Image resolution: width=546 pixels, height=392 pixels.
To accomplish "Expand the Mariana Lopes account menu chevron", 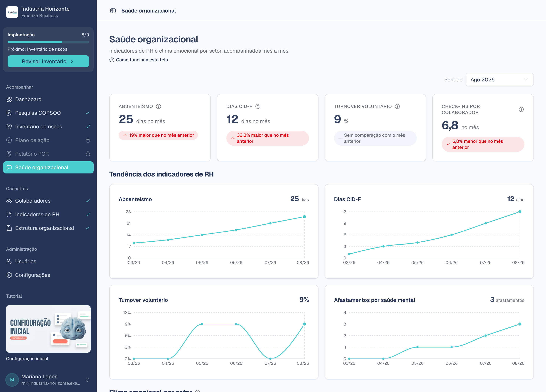I will tap(88, 380).
